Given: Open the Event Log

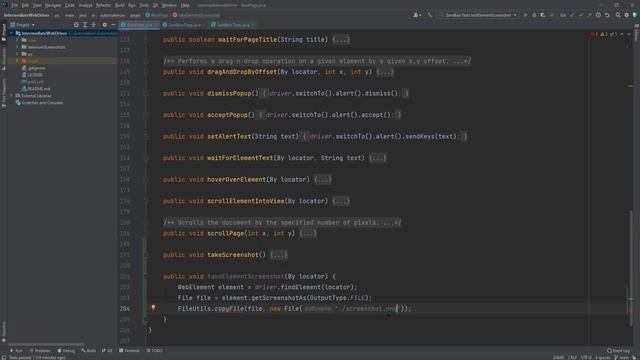Looking at the screenshot, I should coord(618,351).
